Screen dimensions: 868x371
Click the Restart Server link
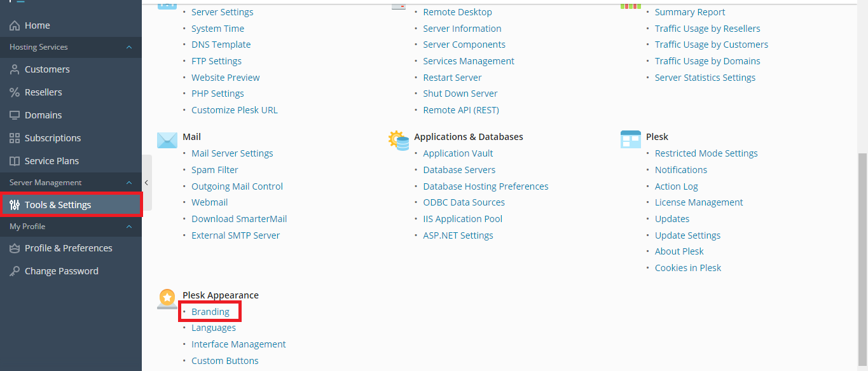[x=452, y=78]
